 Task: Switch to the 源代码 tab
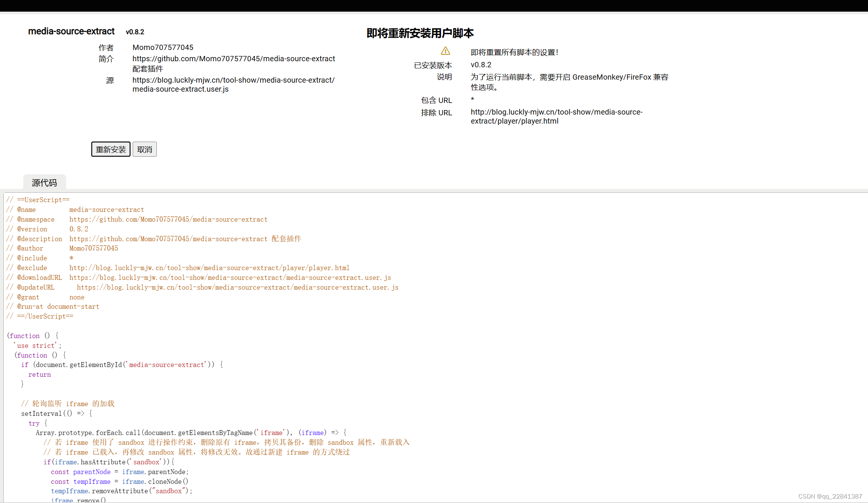point(44,182)
